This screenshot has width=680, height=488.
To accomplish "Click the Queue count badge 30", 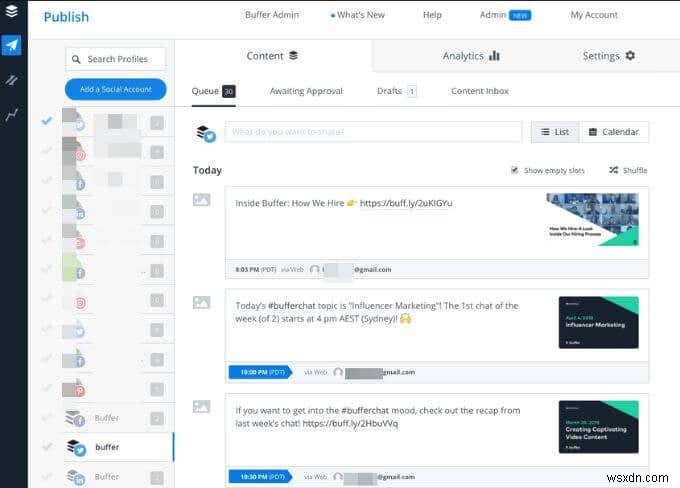I will click(x=229, y=91).
